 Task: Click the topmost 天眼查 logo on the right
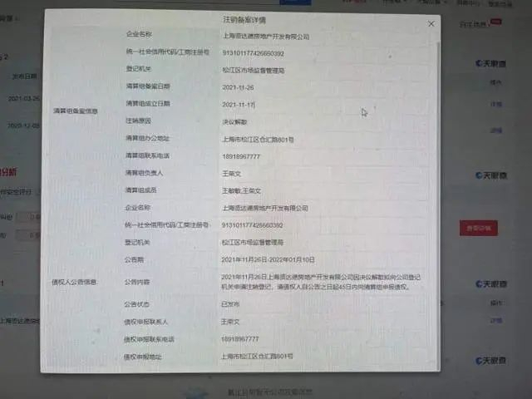click(x=490, y=63)
